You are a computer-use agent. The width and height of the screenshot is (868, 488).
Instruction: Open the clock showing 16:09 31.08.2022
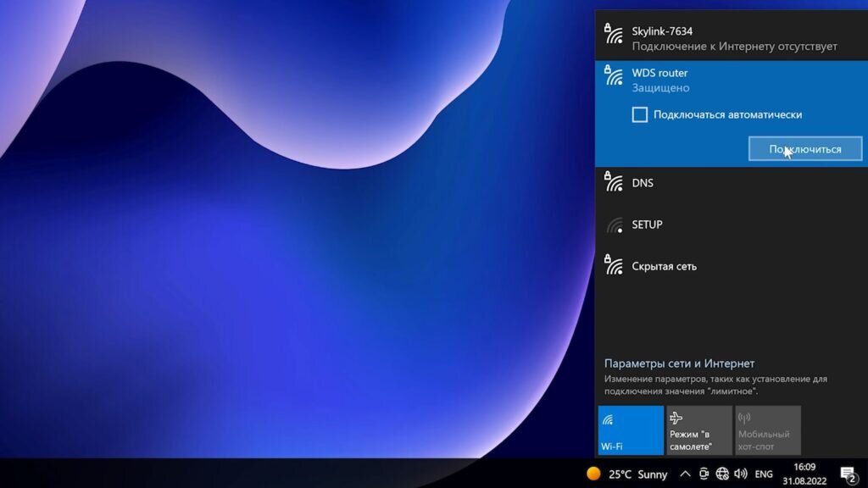click(804, 474)
